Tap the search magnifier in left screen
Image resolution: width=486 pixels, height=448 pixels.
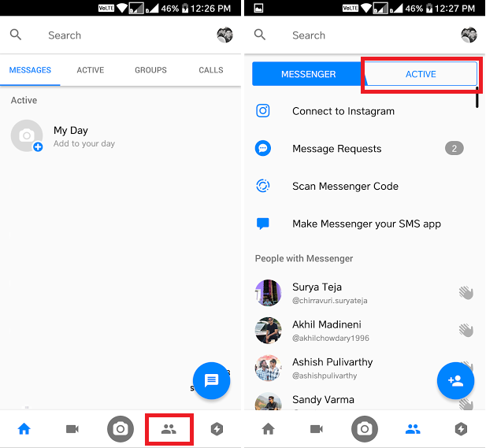pyautogui.click(x=16, y=35)
